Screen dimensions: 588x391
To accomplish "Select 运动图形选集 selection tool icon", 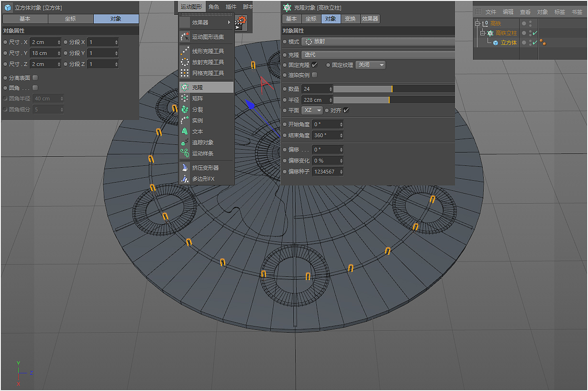I will (185, 37).
